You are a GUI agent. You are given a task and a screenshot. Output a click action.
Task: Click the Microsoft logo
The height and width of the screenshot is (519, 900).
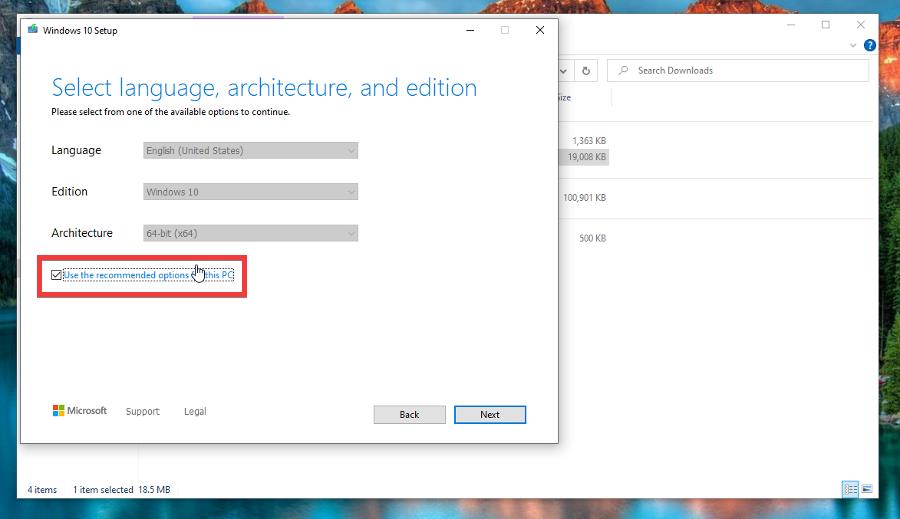80,410
